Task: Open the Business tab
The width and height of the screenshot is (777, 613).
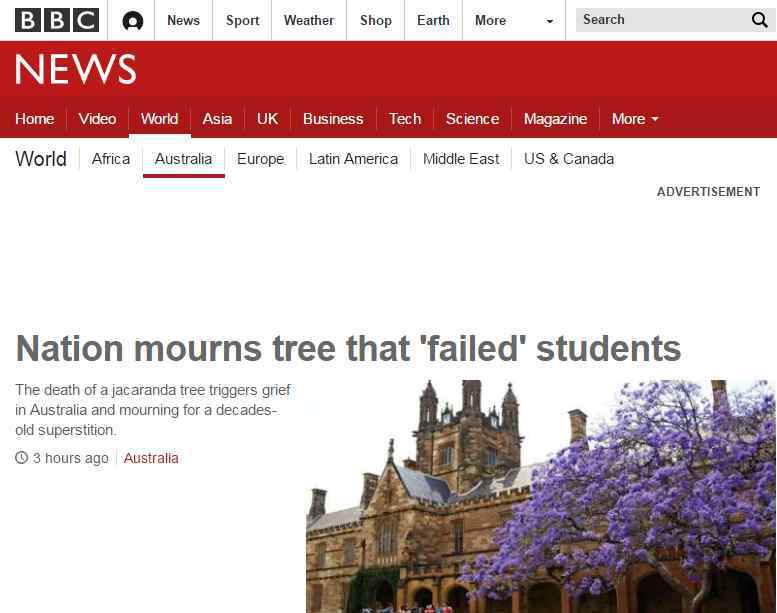Action: (333, 119)
